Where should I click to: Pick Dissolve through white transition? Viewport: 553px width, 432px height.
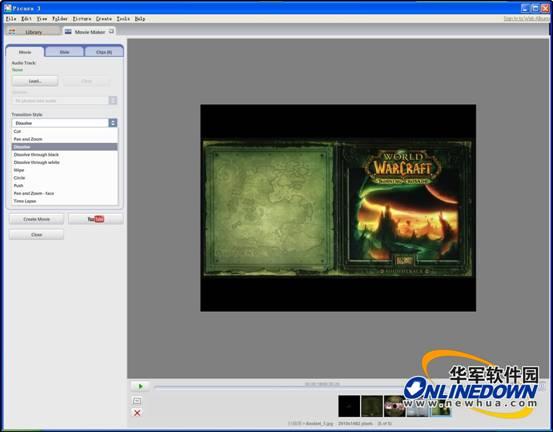(x=65, y=162)
